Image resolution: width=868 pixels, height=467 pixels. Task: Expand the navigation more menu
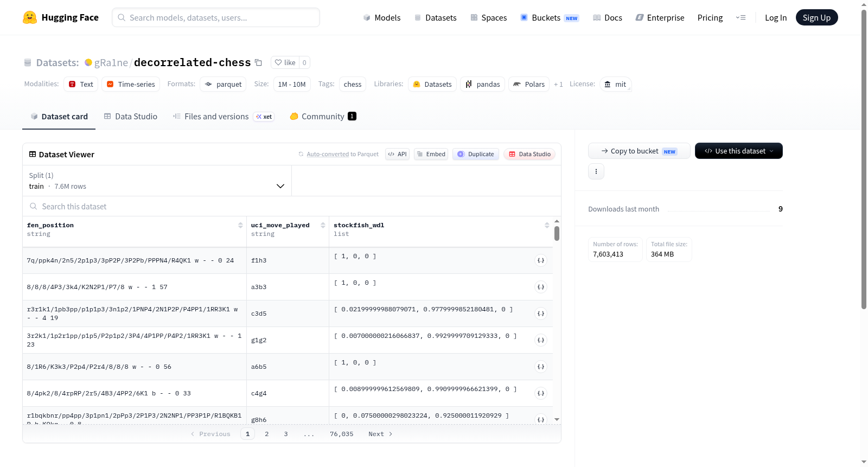pos(741,17)
